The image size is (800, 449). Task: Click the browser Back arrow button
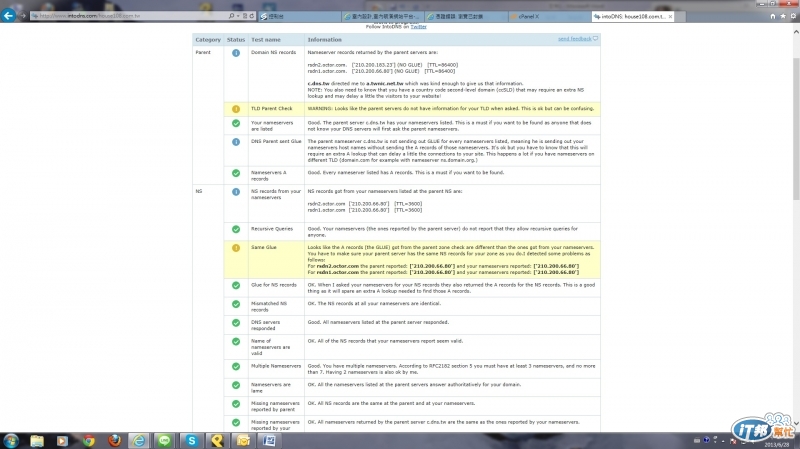click(8, 15)
